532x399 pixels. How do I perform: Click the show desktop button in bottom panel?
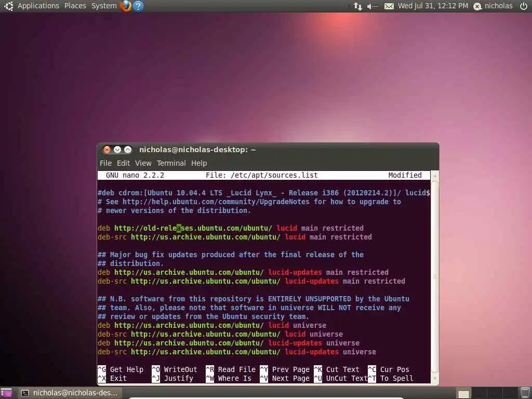tap(6, 393)
